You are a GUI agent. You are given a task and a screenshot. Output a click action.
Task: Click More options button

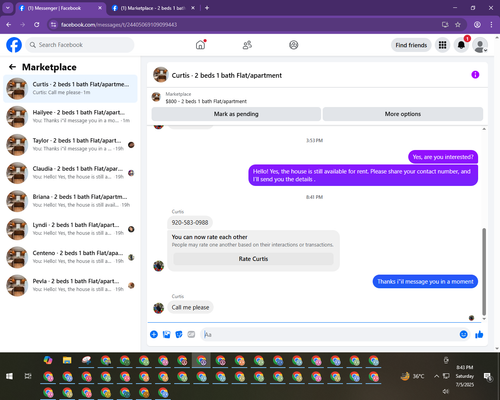click(x=403, y=114)
